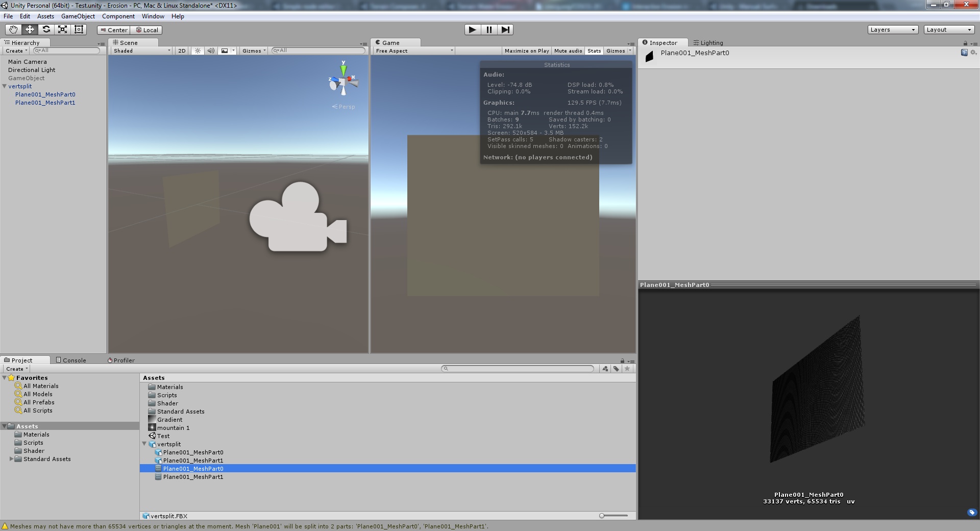
Task: Click Create in the Hierarchy panel
Action: click(x=15, y=51)
